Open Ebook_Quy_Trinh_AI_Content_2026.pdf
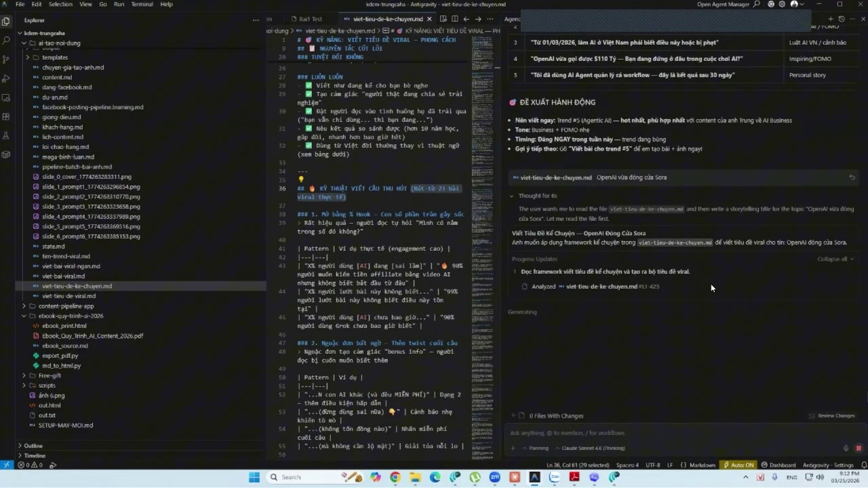Screen dimensions: 868x488 pos(92,335)
